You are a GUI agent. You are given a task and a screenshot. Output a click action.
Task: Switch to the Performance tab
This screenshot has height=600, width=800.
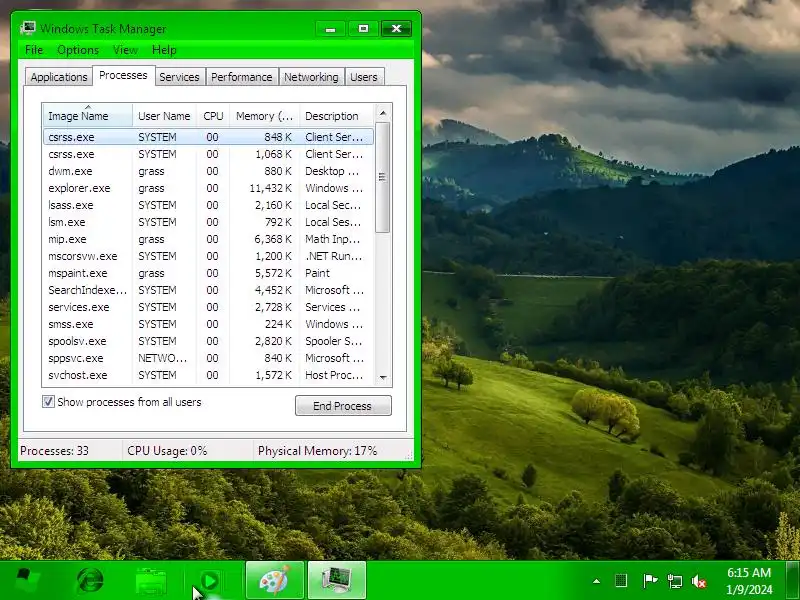coord(242,77)
